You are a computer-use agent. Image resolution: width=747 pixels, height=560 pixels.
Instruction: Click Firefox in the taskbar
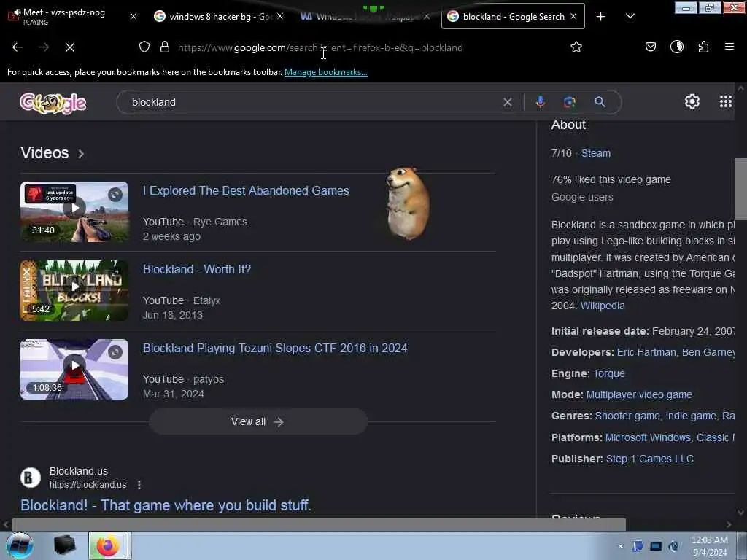click(108, 545)
